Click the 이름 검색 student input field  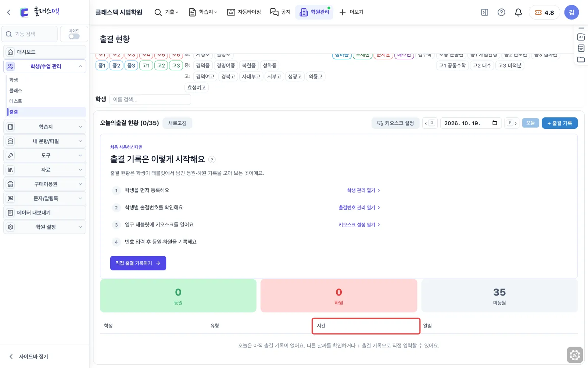point(150,99)
